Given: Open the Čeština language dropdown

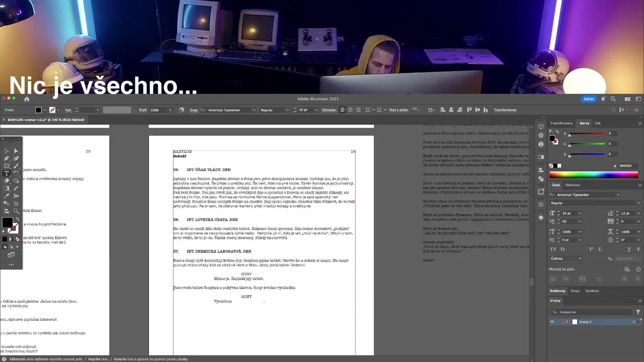Looking at the screenshot, I should (x=566, y=258).
